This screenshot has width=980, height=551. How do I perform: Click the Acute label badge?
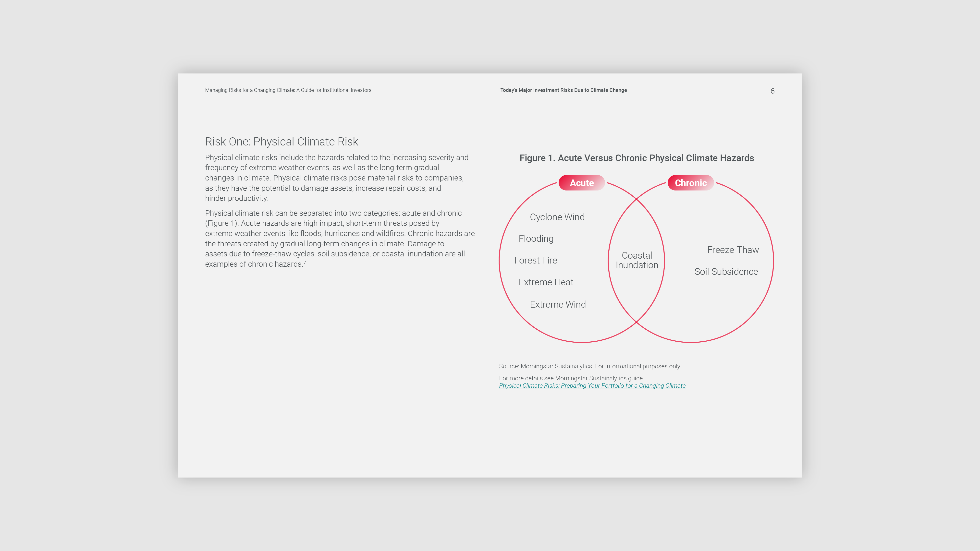[x=581, y=183]
